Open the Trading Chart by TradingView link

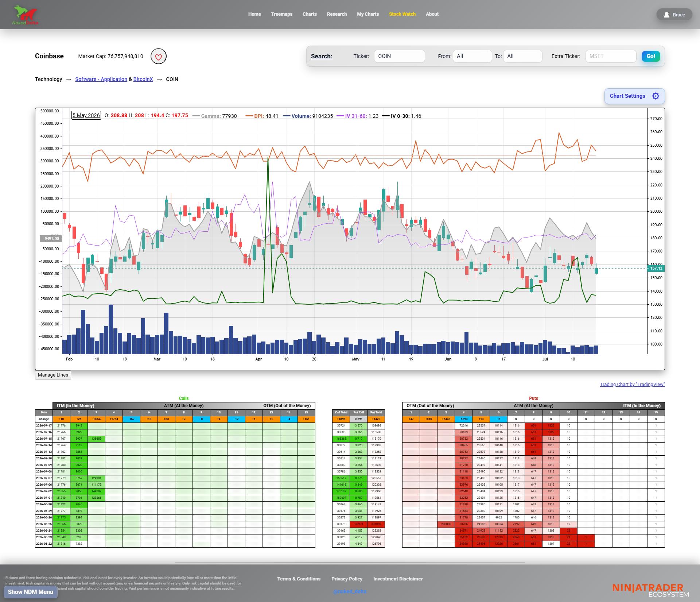(x=632, y=385)
